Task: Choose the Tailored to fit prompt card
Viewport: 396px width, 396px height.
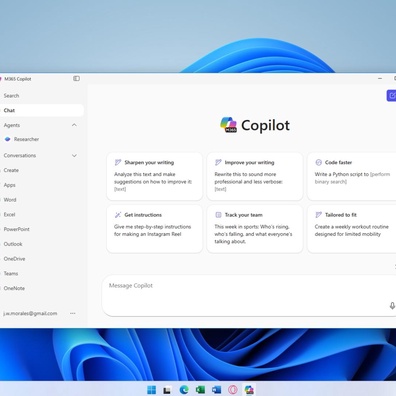Action: (352, 229)
